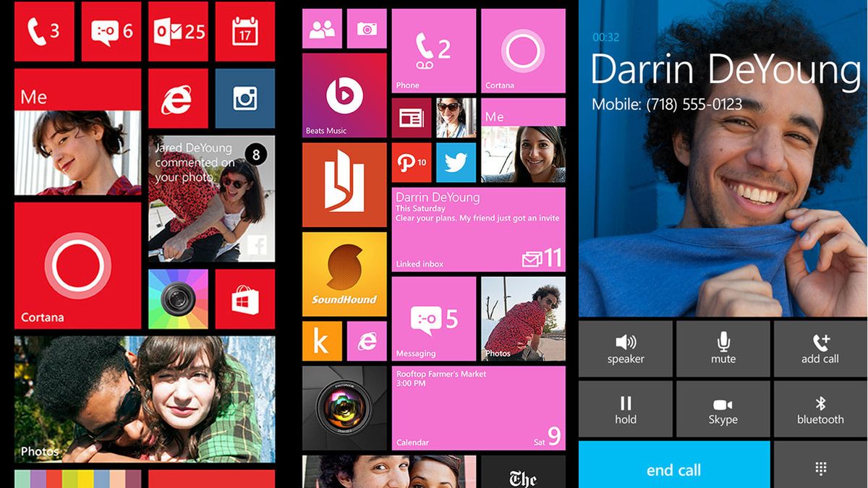This screenshot has height=488, width=868.
Task: Open the pink People tile
Action: point(322,28)
